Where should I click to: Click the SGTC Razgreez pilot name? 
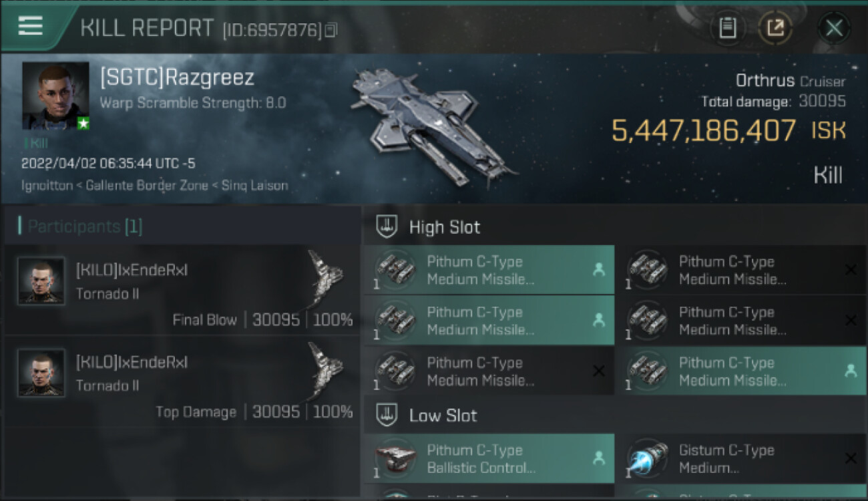pyautogui.click(x=177, y=77)
